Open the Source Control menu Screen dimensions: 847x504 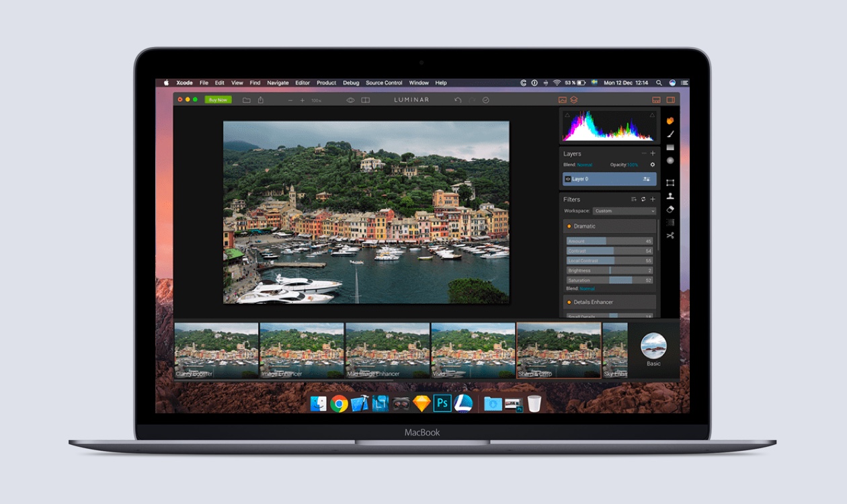point(384,83)
